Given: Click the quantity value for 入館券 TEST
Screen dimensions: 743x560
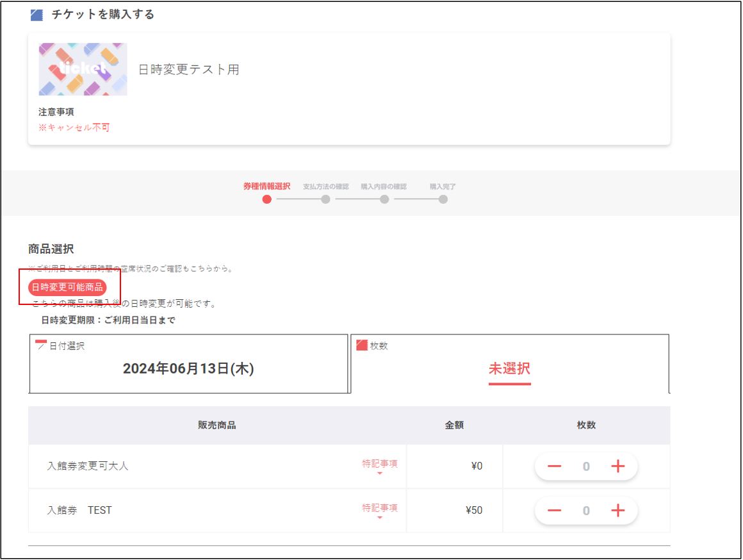Looking at the screenshot, I should tap(585, 511).
